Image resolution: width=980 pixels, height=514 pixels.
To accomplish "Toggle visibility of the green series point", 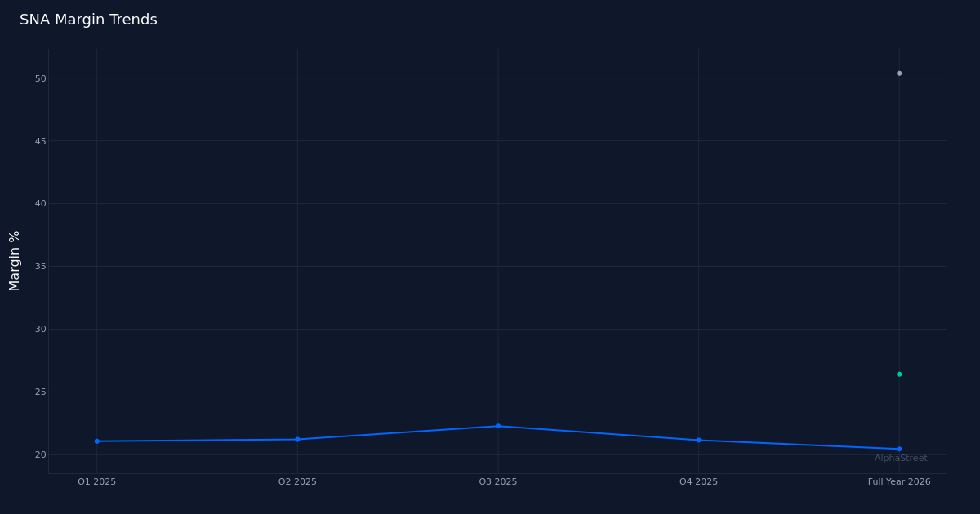I will (899, 374).
